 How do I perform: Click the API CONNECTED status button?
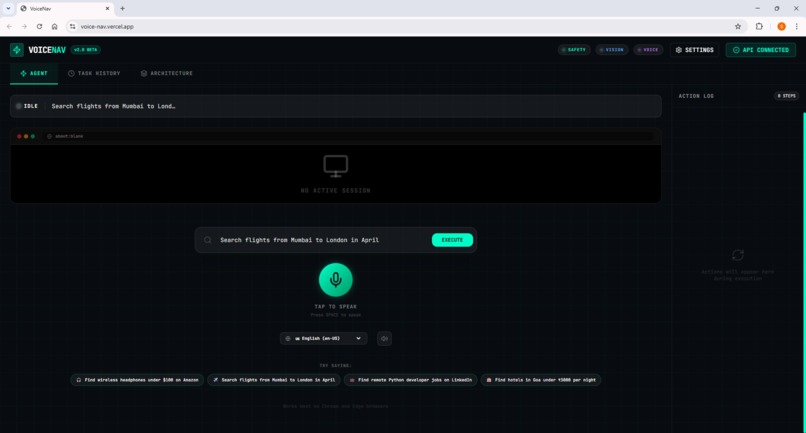coord(761,50)
